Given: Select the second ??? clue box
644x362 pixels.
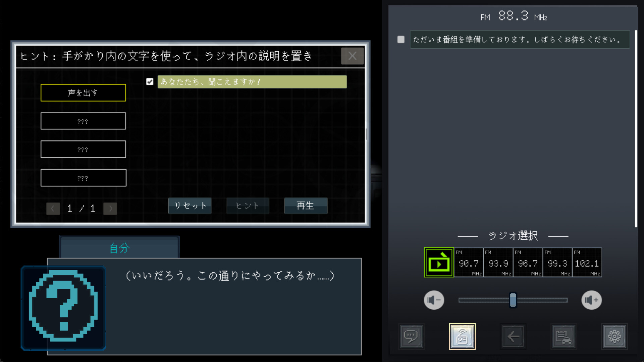Looking at the screenshot, I should point(83,121).
